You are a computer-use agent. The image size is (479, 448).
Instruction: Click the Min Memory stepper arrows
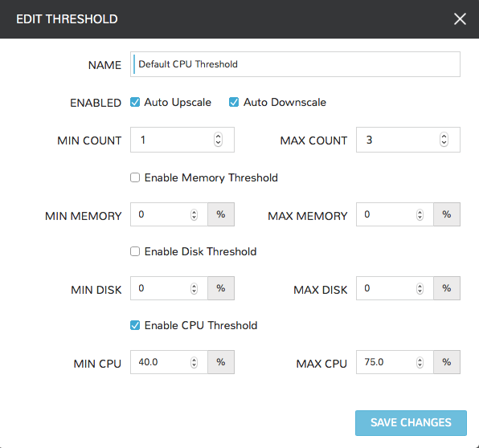(194, 214)
